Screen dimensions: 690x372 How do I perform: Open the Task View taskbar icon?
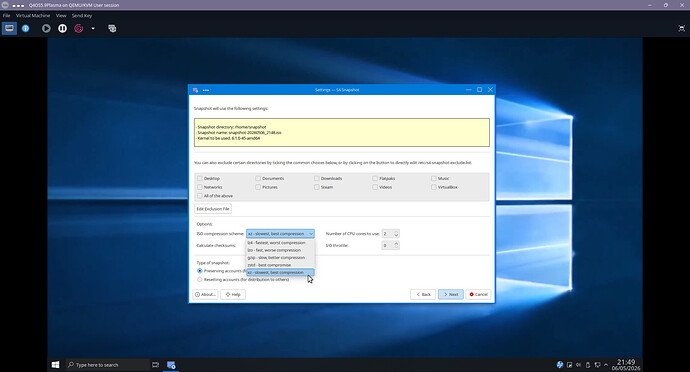point(155,365)
